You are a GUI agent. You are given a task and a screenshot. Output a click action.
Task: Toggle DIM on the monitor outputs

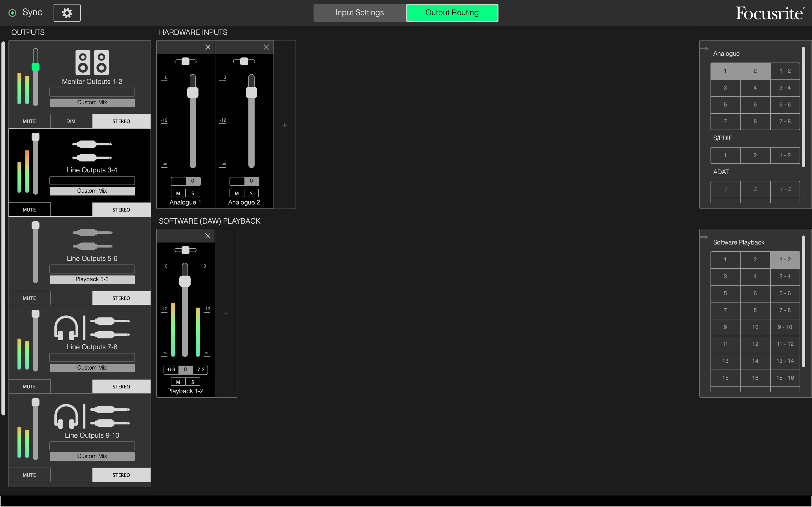pos(71,121)
